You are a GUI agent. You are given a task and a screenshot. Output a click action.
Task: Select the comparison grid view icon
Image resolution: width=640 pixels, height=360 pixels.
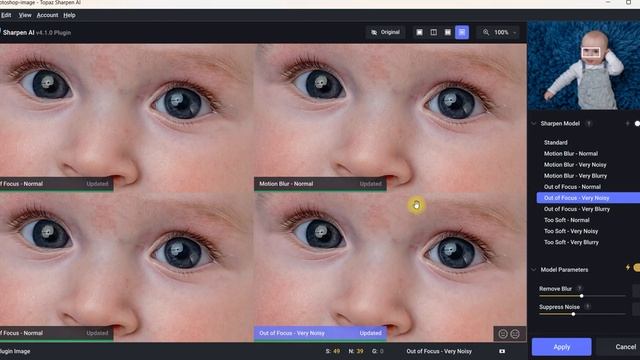pos(462,32)
